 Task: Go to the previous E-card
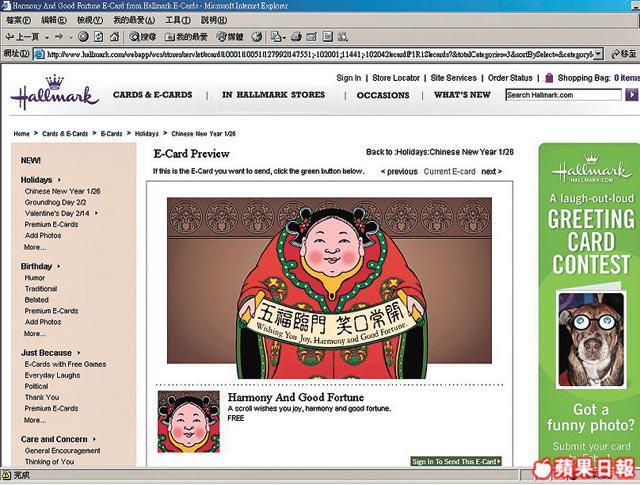pyautogui.click(x=399, y=171)
